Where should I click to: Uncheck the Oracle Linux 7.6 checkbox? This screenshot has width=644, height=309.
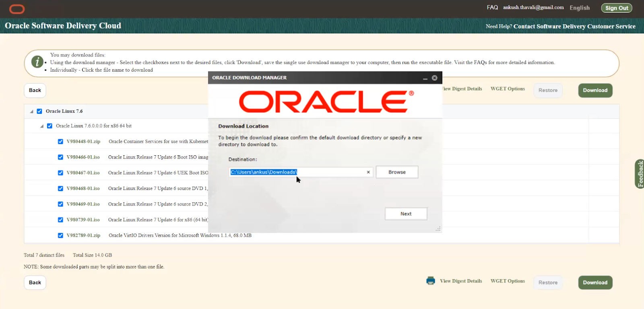click(39, 111)
